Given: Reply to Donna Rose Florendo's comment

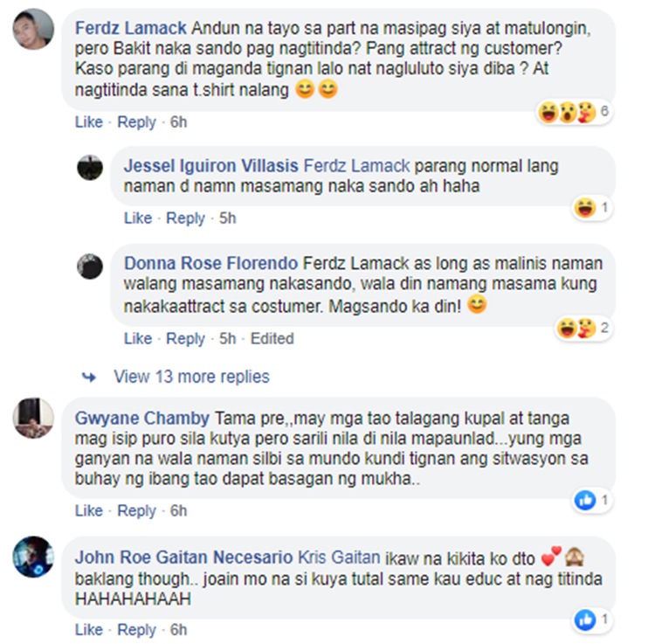Looking at the screenshot, I should (185, 338).
